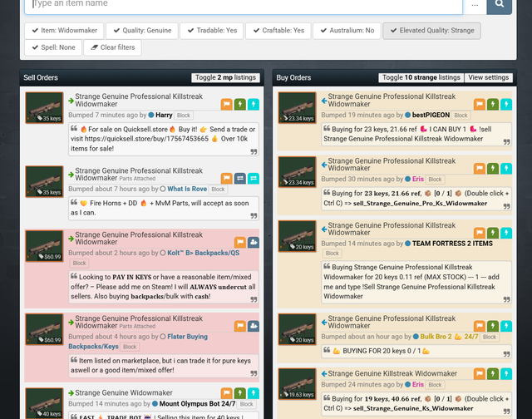Click cyan trade-arrows icon on What Is Rove listing
The image size is (532, 419).
(x=254, y=178)
